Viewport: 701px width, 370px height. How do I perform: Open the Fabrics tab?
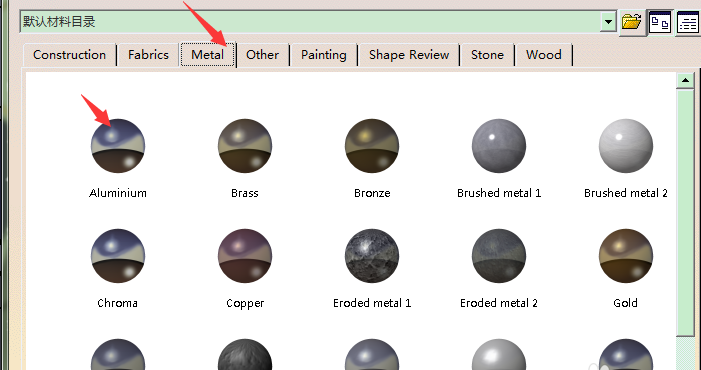point(148,55)
